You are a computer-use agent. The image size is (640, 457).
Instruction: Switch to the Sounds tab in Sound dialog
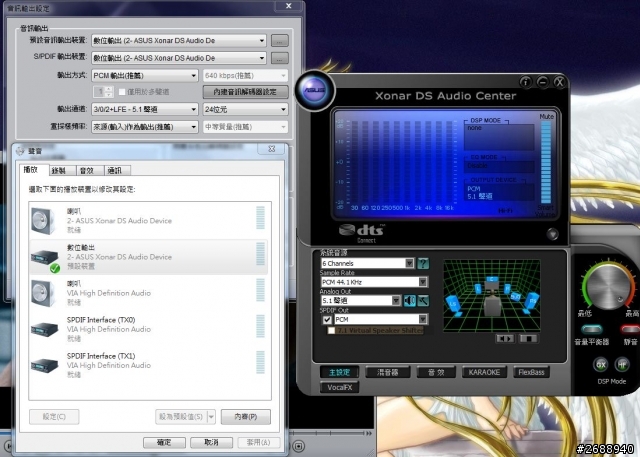point(90,171)
